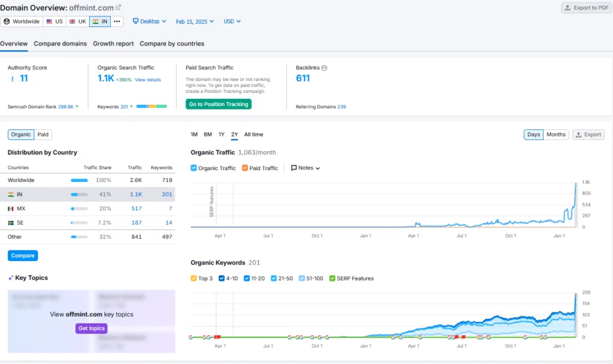Image resolution: width=613 pixels, height=364 pixels.
Task: Click the Get topics button
Action: 92,329
